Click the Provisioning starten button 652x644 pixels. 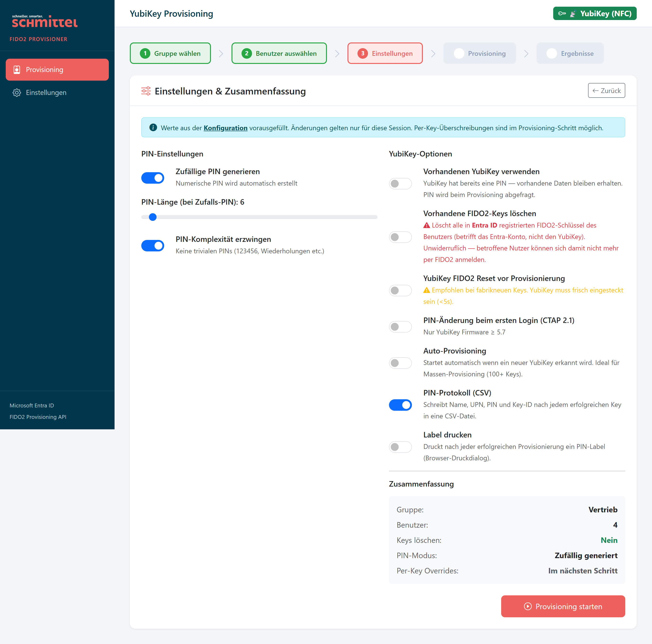coord(563,606)
